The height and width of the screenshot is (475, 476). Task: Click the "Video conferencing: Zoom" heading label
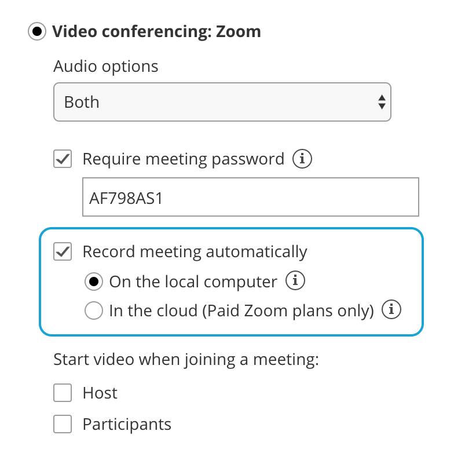(156, 31)
